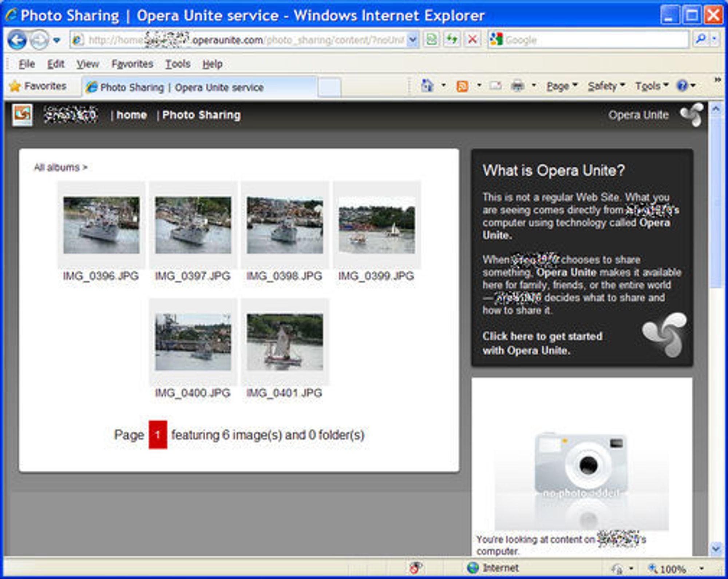Open the Edit menu

(x=56, y=64)
